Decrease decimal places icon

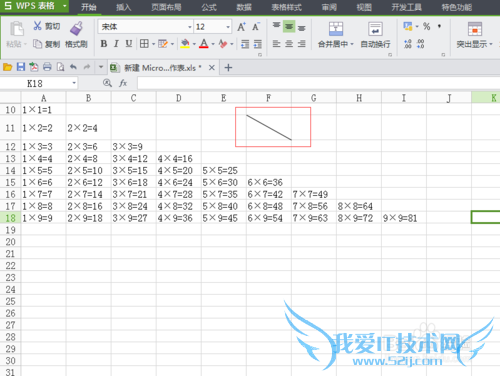tap(421, 44)
